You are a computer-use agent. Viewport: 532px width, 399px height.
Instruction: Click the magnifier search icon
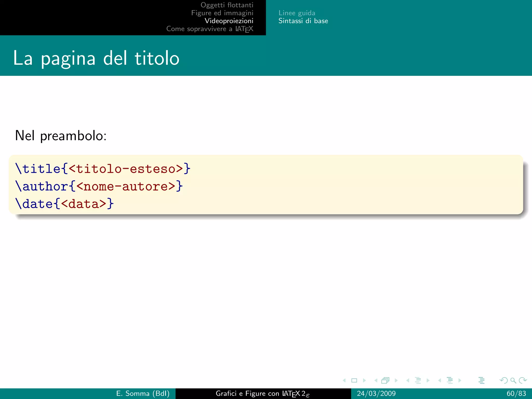coord(513,381)
